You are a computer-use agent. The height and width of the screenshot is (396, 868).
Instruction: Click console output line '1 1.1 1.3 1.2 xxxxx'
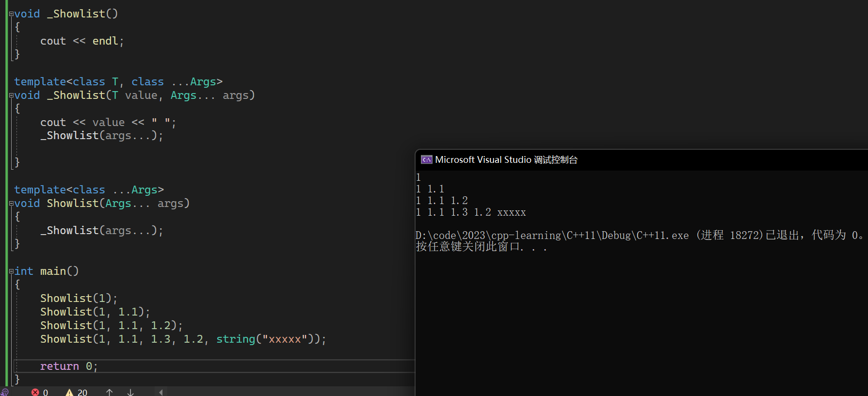tap(471, 212)
